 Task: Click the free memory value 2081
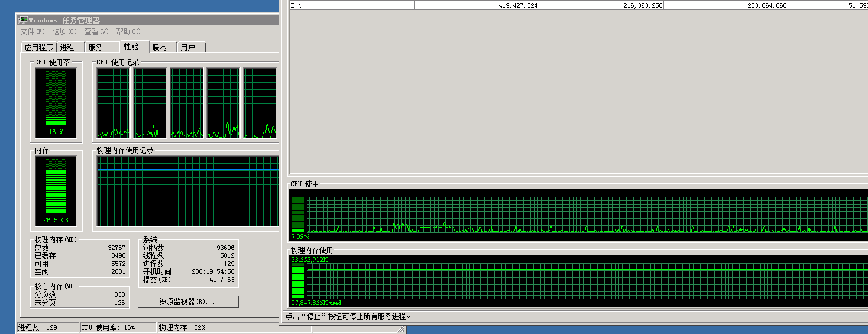coord(118,271)
